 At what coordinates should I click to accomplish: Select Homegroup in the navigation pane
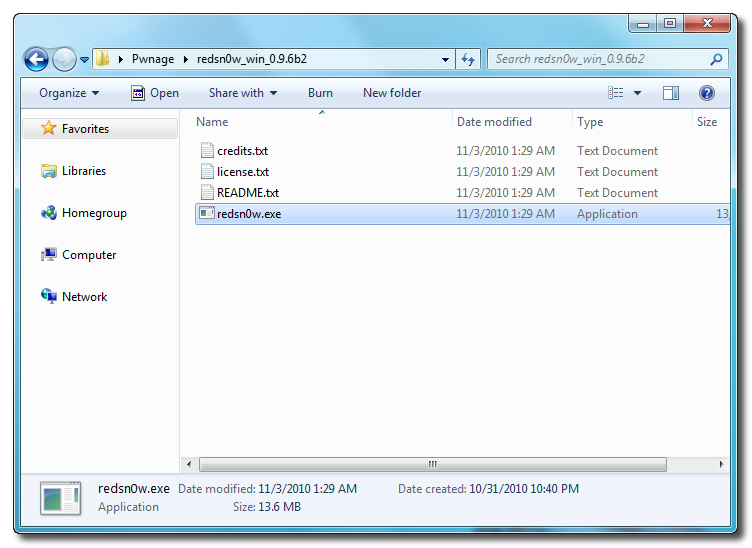pos(94,213)
